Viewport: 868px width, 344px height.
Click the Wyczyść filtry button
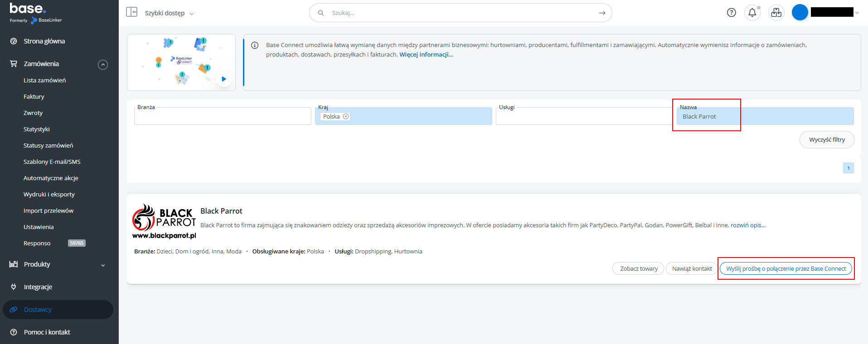pos(827,139)
